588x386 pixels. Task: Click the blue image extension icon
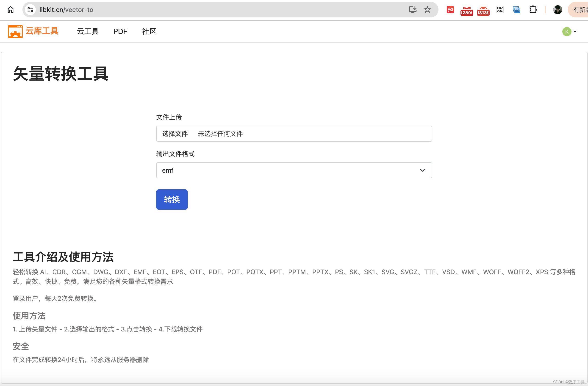[x=516, y=10]
